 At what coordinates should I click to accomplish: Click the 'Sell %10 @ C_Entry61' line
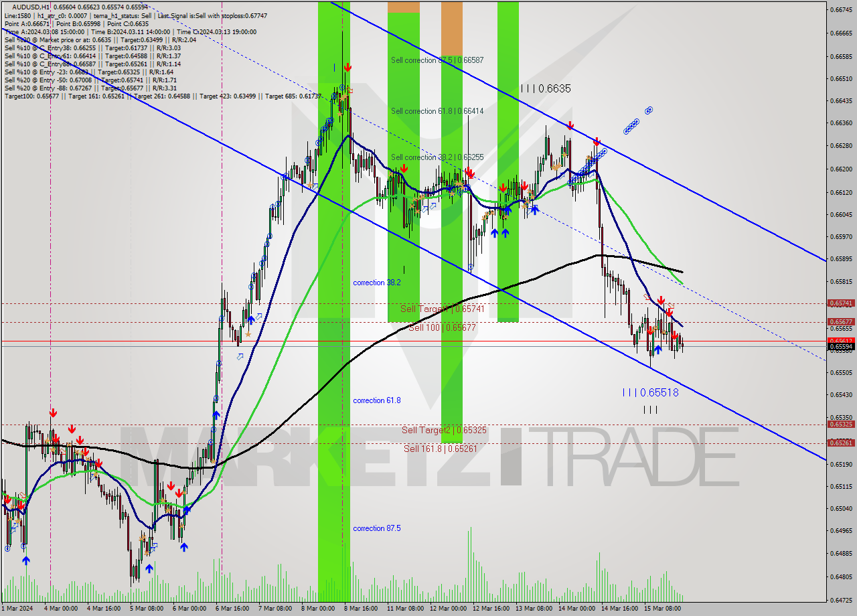[x=92, y=56]
